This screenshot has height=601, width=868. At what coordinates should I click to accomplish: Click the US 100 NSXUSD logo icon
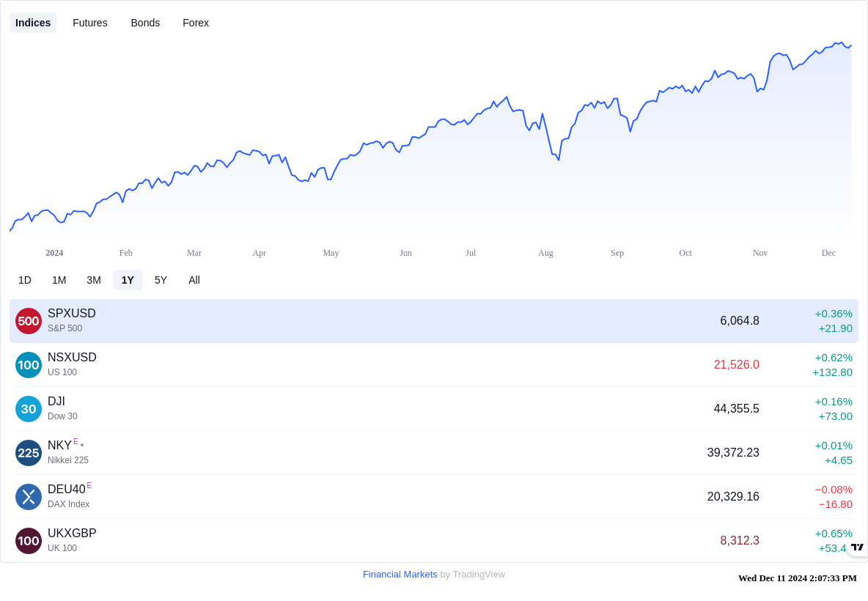click(29, 365)
